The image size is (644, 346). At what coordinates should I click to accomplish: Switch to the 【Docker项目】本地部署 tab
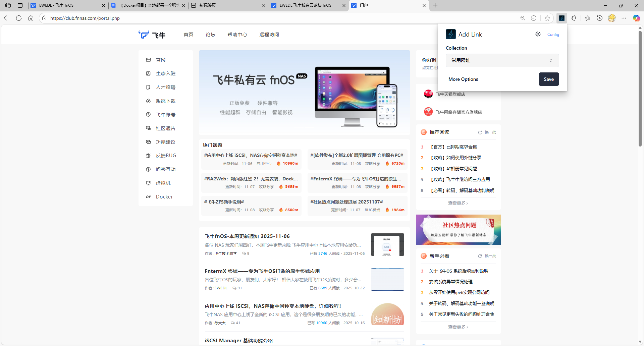[148, 5]
